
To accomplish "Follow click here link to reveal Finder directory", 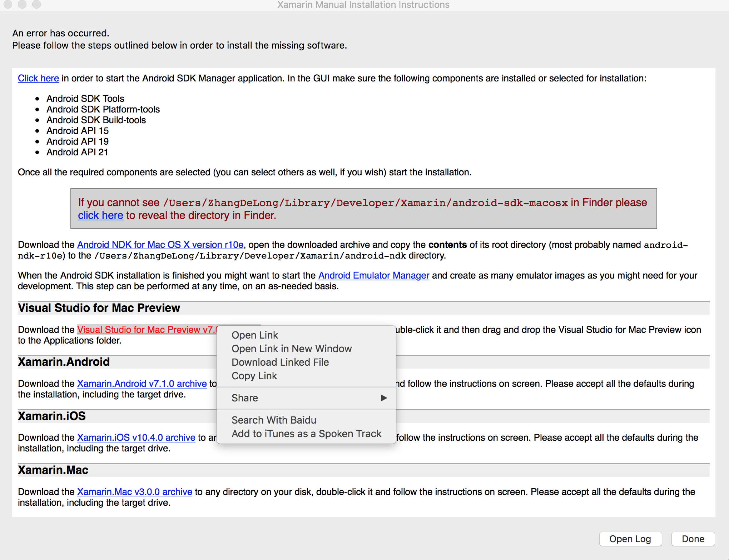I will pos(100,215).
